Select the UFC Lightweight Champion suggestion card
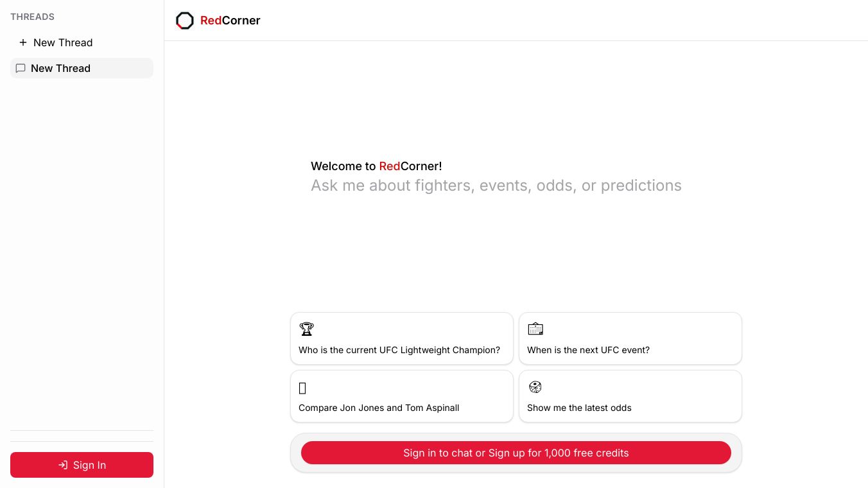The height and width of the screenshot is (488, 868). point(402,338)
